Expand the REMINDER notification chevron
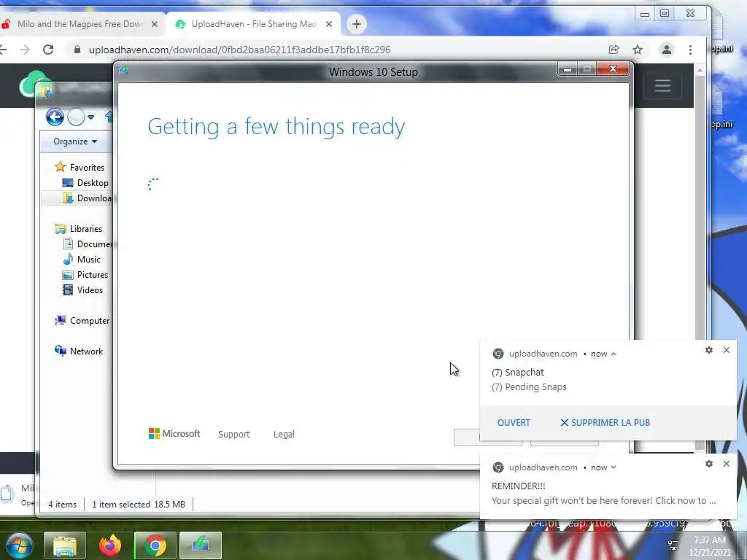 coord(614,467)
